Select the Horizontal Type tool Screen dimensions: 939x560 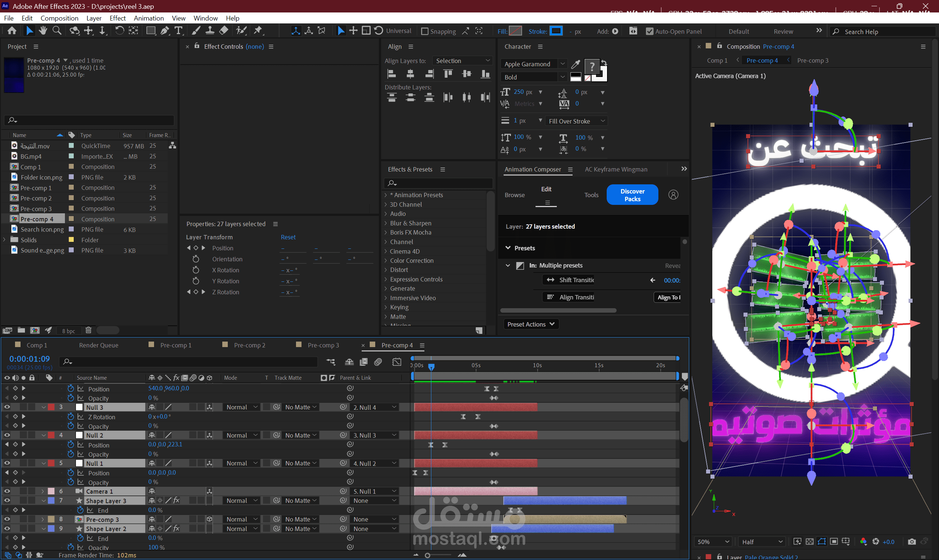tap(179, 30)
